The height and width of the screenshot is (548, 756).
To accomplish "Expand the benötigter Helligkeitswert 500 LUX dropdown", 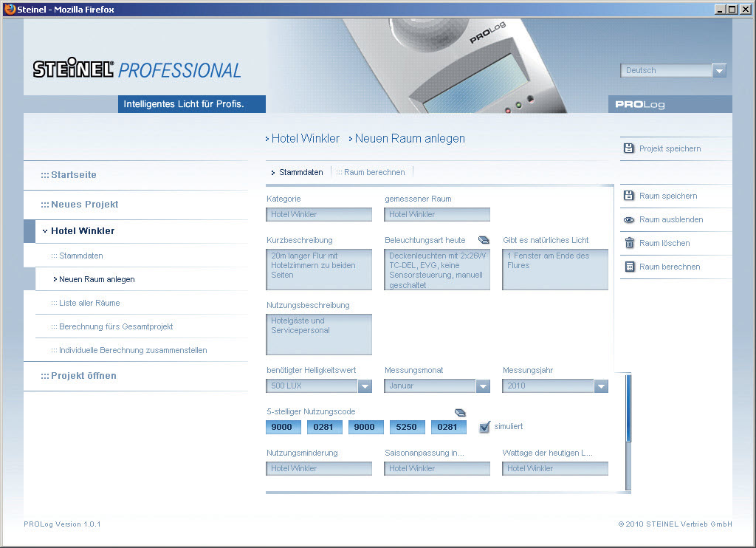I will [x=365, y=386].
